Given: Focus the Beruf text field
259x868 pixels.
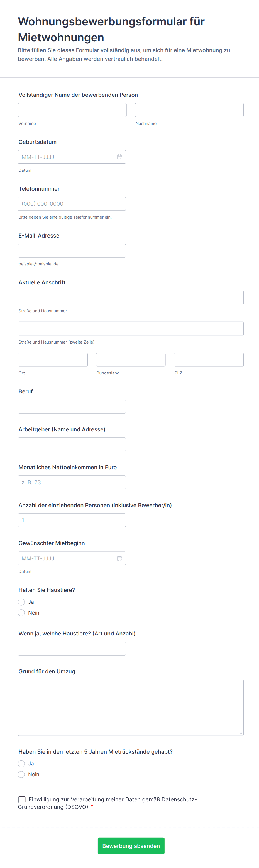Looking at the screenshot, I should tap(72, 406).
